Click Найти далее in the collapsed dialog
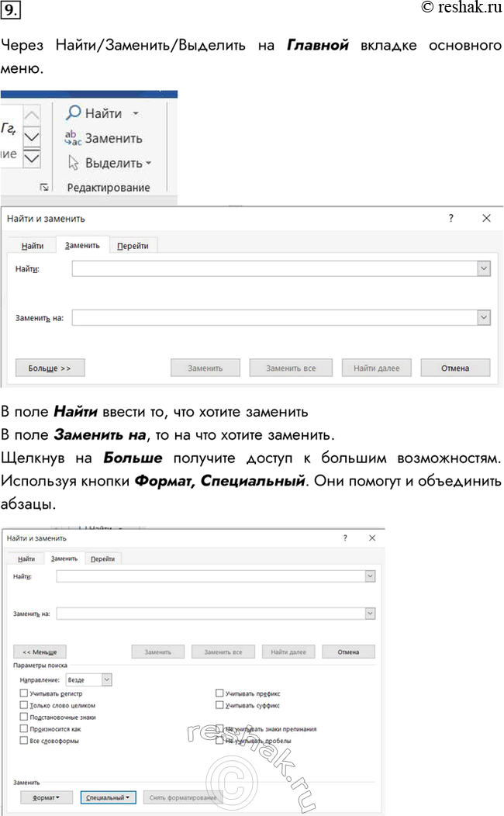This screenshot has height=816, width=504. [x=377, y=368]
